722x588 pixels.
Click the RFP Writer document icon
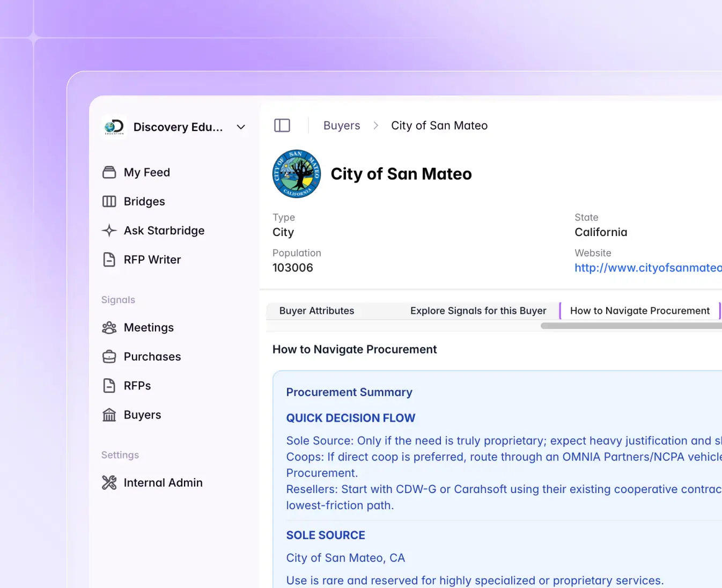(x=109, y=260)
